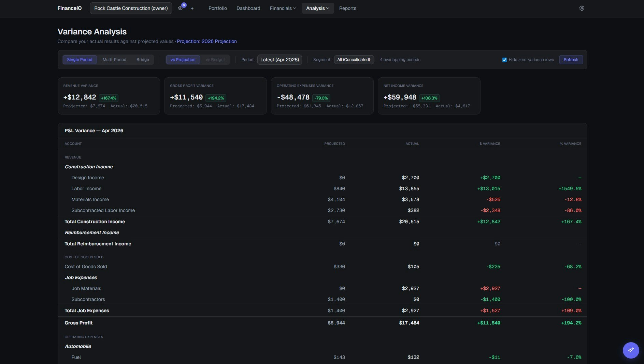644x364 pixels.
Task: Click the FinanceIQ logo
Action: (70, 8)
